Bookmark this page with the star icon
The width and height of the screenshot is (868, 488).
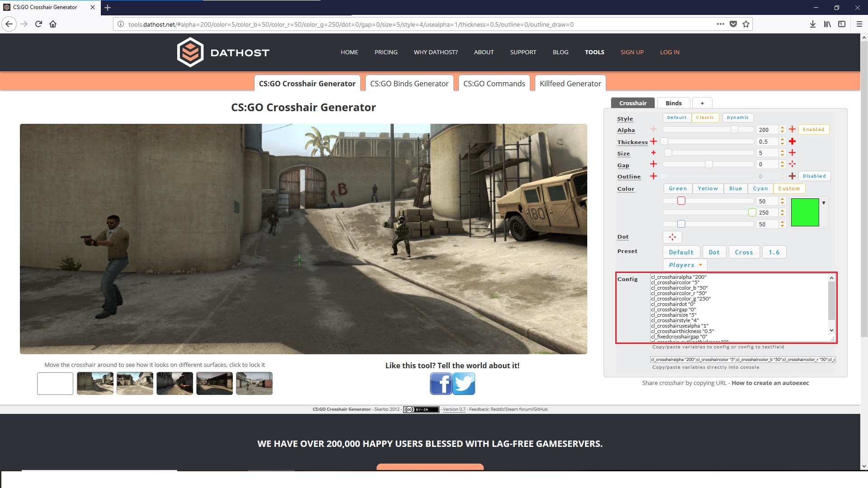tap(746, 24)
